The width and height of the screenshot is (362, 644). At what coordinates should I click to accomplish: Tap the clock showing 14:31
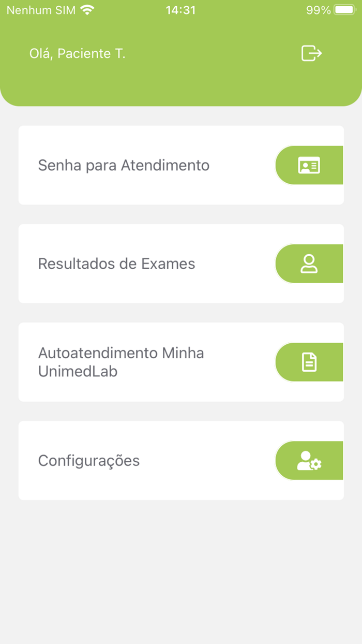[x=180, y=9]
